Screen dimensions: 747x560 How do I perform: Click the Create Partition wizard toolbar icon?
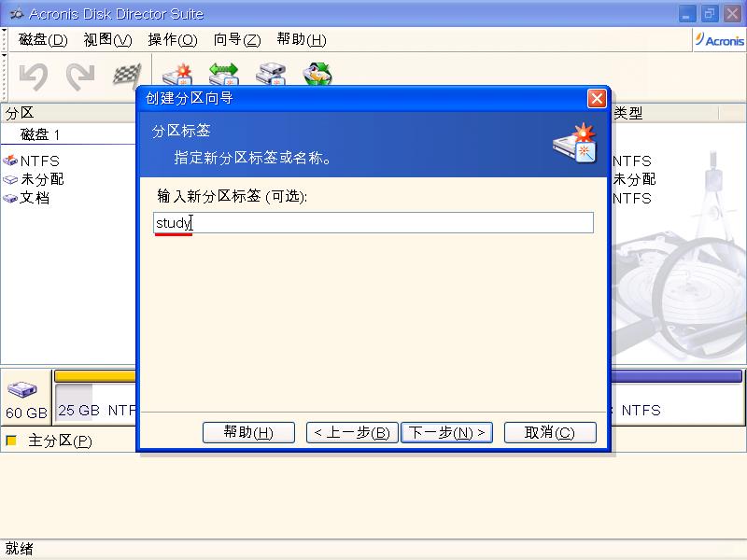(176, 75)
